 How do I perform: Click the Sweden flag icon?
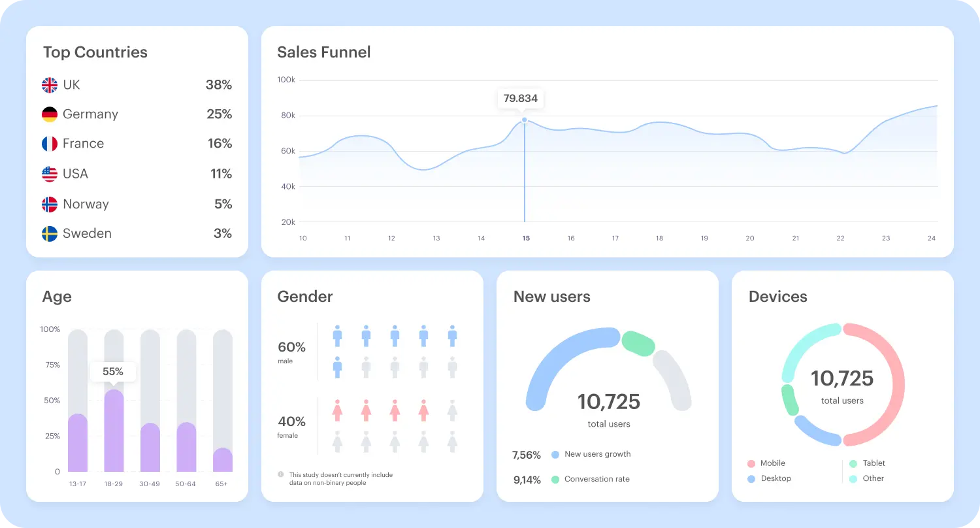48,233
